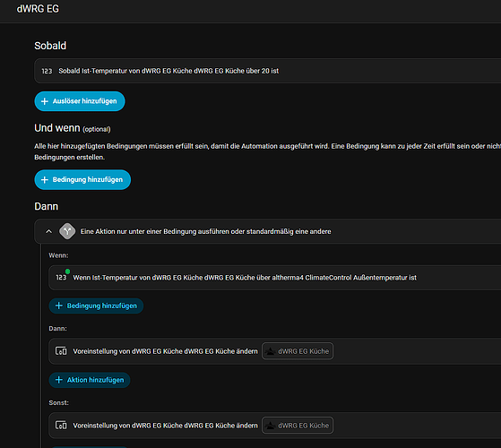Click climate device icon in Sonst action
Screen dimensions: 501x448
[61, 426]
